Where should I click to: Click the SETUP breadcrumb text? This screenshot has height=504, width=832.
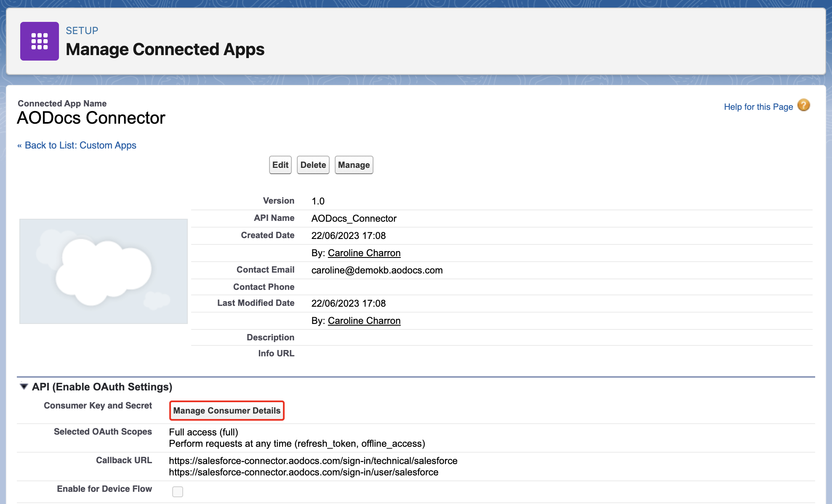82,31
